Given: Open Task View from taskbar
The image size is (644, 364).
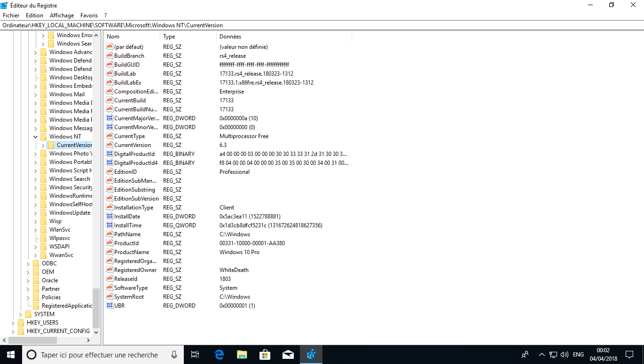Looking at the screenshot, I should pyautogui.click(x=195, y=355).
